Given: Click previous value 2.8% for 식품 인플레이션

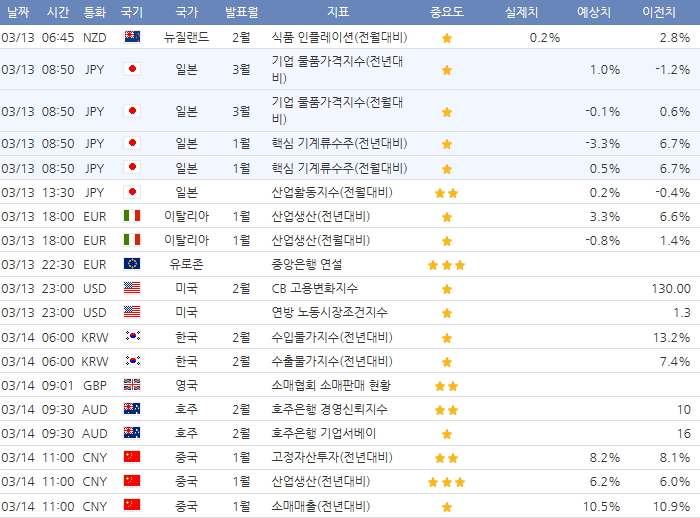Looking at the screenshot, I should pos(675,38).
